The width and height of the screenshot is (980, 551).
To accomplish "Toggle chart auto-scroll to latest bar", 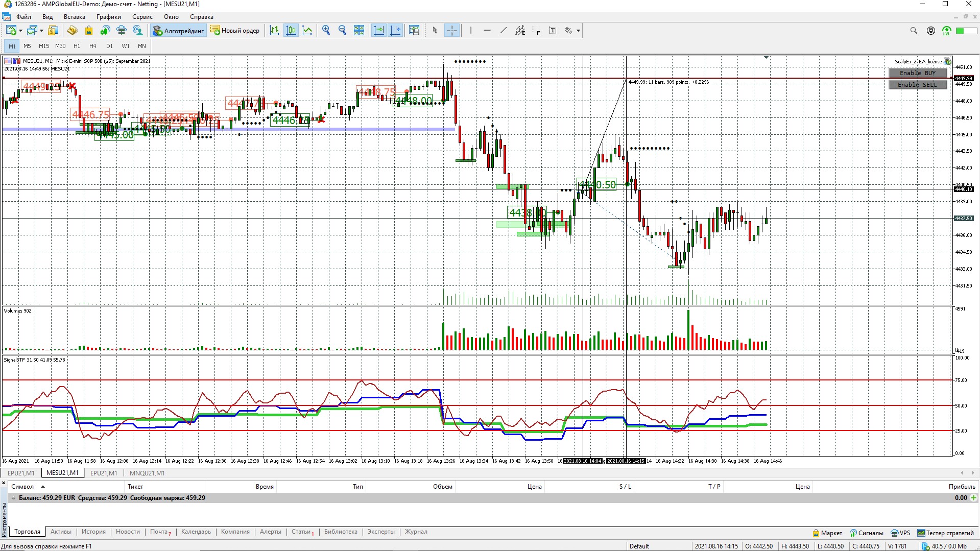I will [379, 31].
